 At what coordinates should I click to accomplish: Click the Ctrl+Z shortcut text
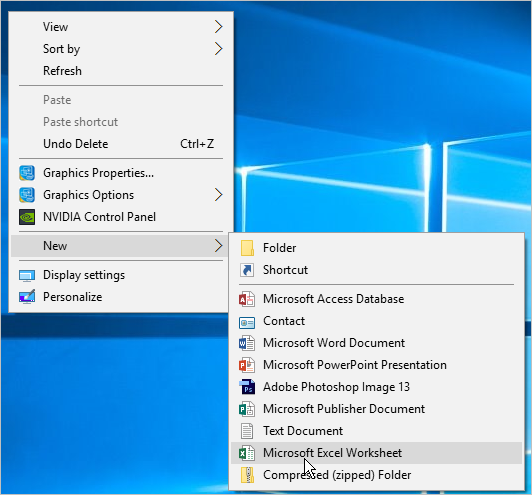pos(197,144)
